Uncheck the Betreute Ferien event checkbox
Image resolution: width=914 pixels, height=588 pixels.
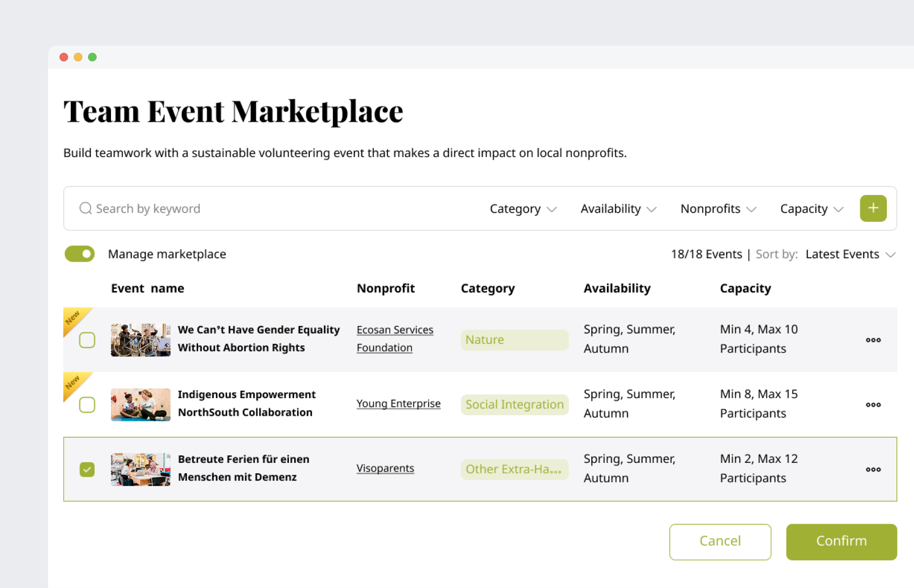click(87, 470)
